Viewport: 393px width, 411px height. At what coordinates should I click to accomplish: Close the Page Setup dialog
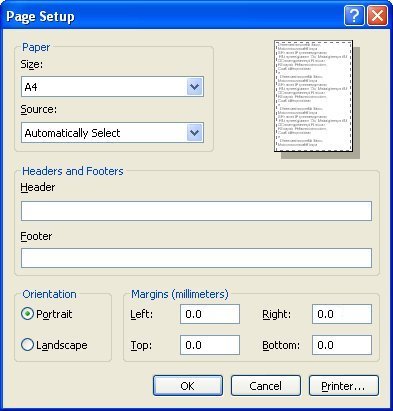point(377,16)
